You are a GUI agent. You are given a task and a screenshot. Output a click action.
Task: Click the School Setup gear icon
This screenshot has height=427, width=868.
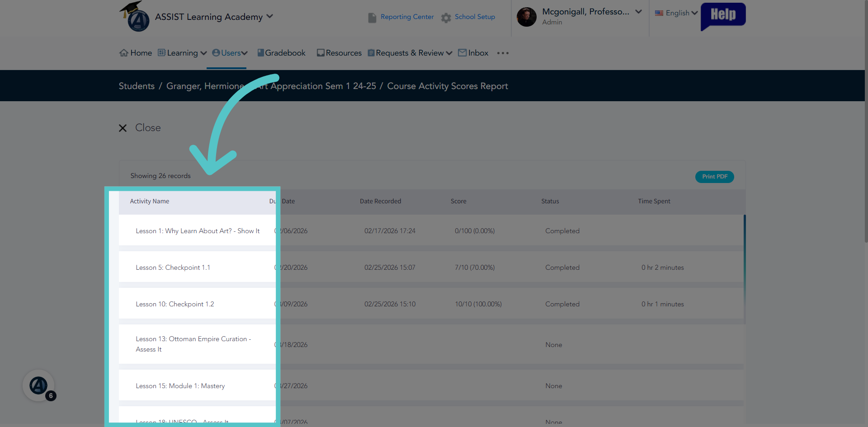coord(446,18)
